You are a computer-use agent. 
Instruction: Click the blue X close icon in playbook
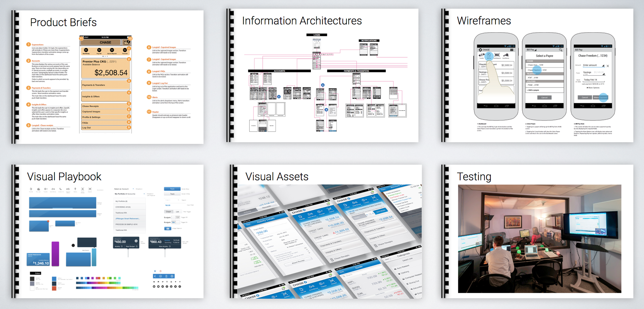coord(155,271)
